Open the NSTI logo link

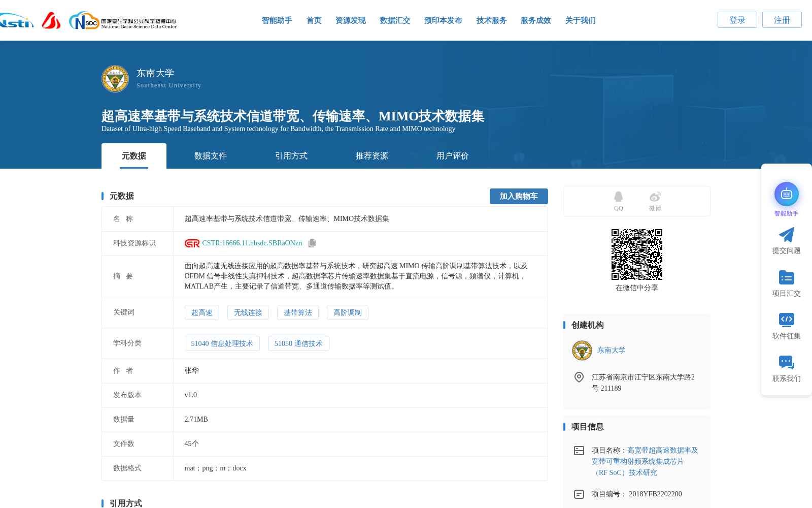point(16,21)
